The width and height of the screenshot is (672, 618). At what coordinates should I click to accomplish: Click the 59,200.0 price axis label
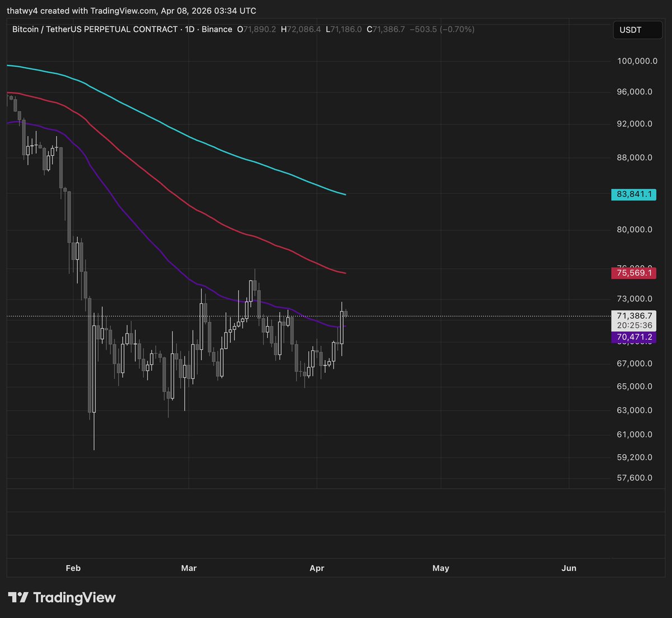[x=634, y=457]
